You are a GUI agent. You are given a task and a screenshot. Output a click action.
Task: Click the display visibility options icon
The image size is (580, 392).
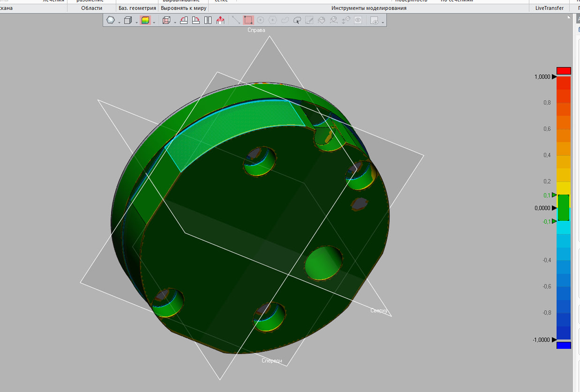coord(374,20)
